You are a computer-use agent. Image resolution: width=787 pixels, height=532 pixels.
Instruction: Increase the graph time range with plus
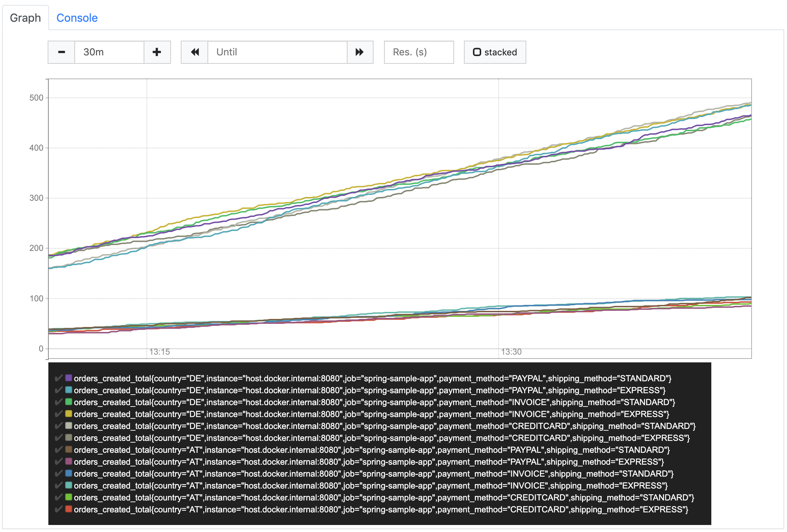[157, 52]
